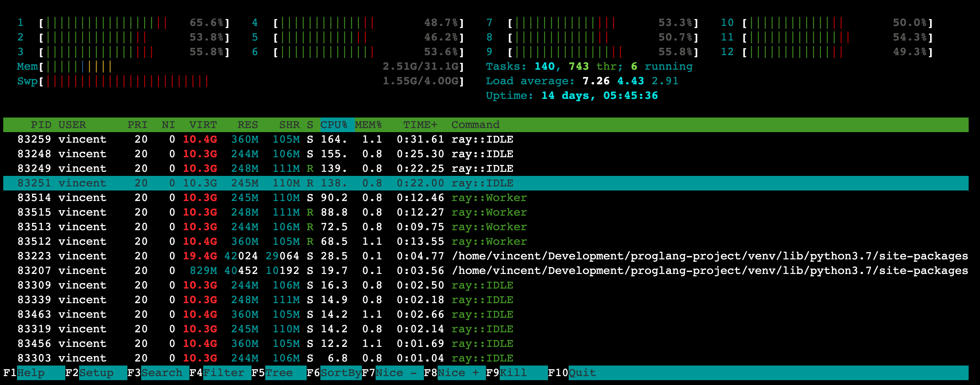Click the Uptime 14 days line
The image size is (980, 385).
(x=572, y=96)
